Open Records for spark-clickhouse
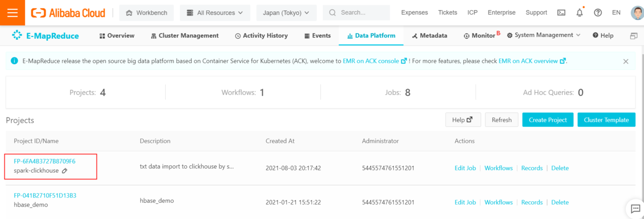 532,168
